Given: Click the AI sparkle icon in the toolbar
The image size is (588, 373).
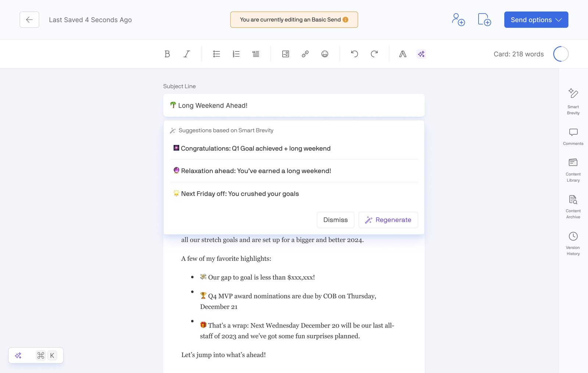Looking at the screenshot, I should 421,54.
